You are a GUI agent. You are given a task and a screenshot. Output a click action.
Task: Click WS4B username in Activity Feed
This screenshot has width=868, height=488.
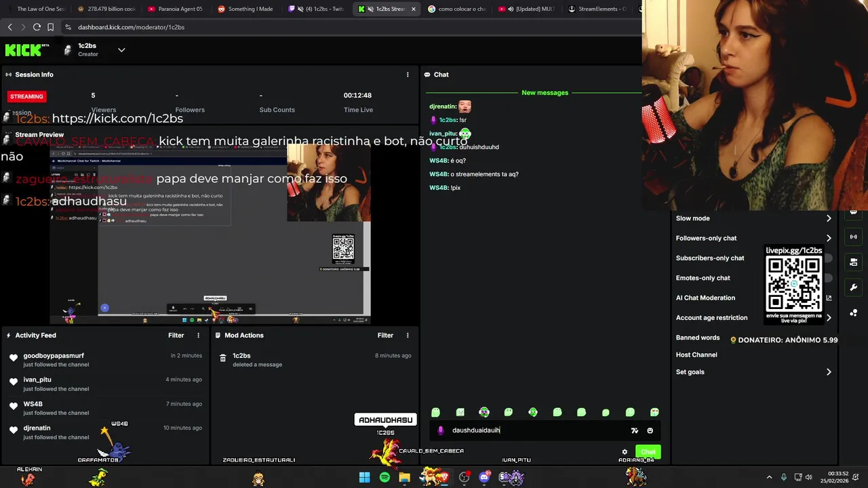33,404
